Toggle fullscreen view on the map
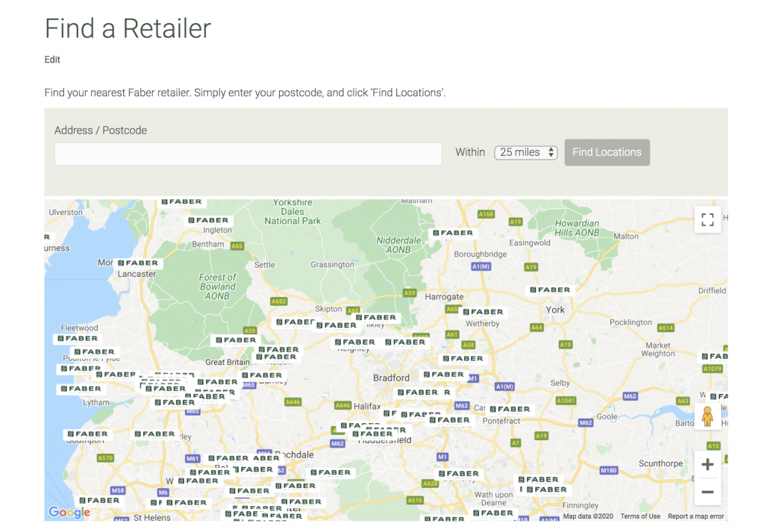 (707, 219)
